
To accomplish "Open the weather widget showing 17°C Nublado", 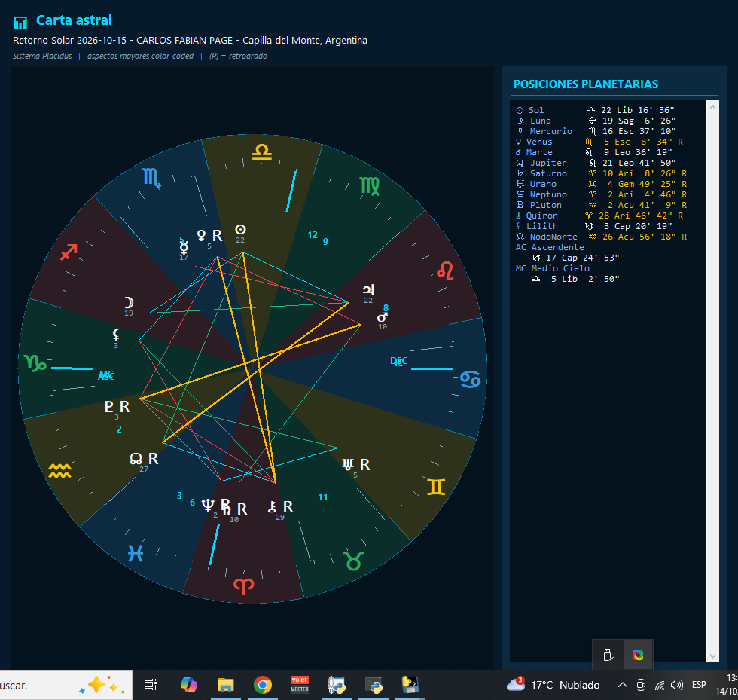I will point(553,684).
